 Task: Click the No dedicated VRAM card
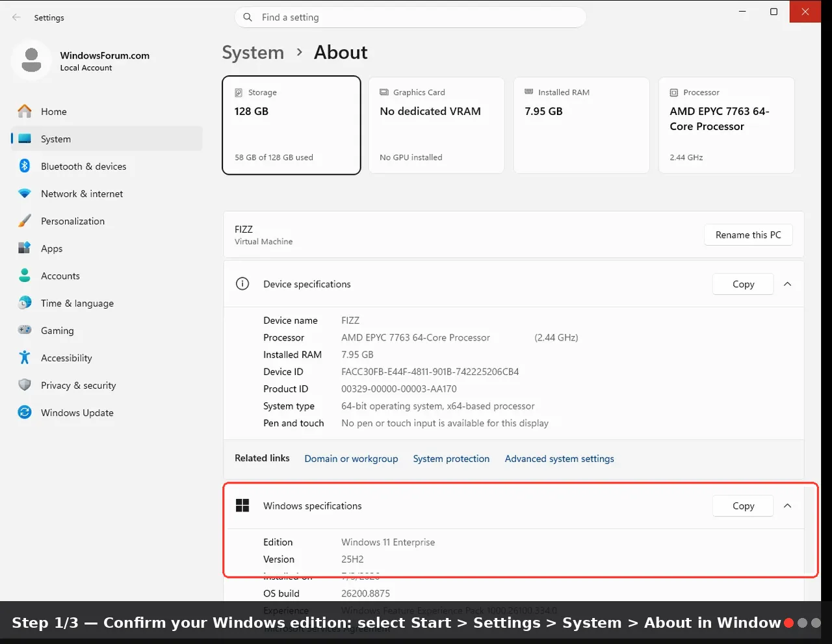tap(436, 125)
